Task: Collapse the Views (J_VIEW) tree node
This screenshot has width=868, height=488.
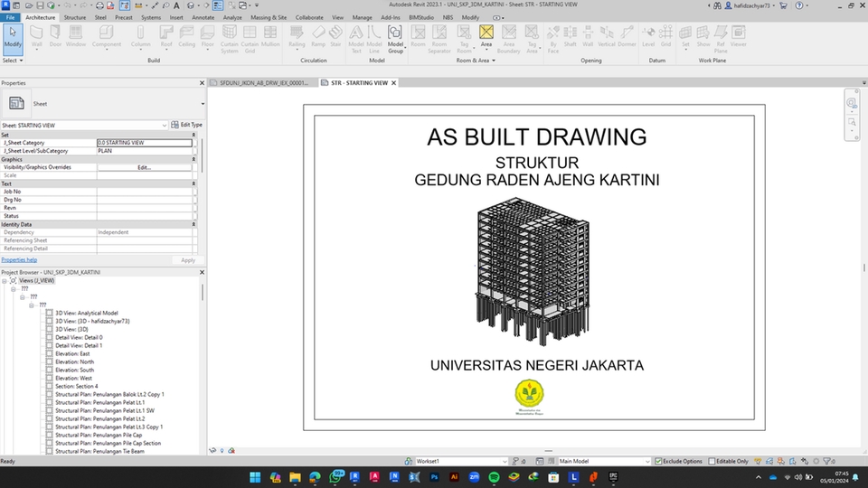Action: (x=5, y=280)
